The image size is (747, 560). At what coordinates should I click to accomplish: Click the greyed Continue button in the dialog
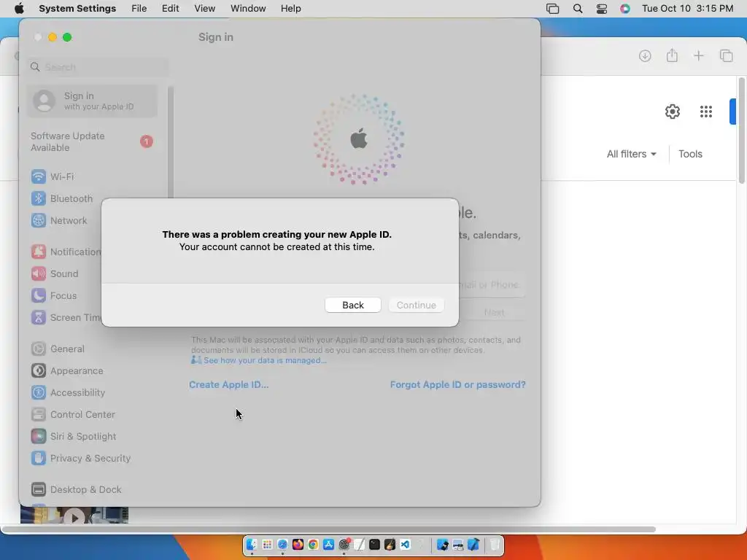(416, 305)
